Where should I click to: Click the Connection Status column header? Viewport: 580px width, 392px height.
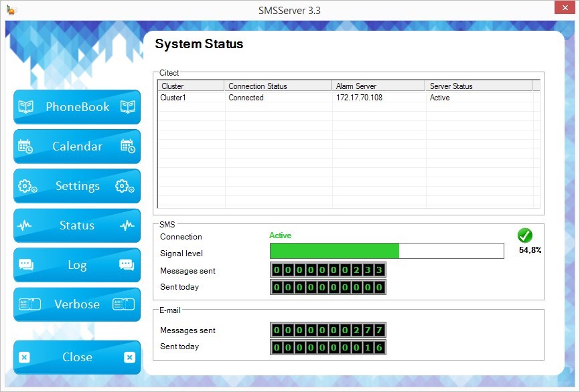(278, 86)
